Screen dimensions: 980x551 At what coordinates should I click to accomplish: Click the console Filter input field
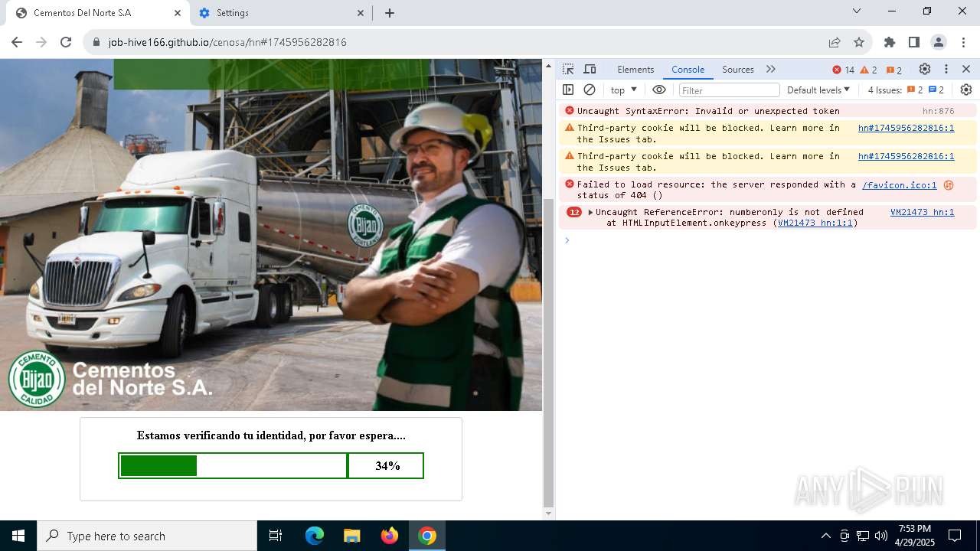click(x=729, y=90)
